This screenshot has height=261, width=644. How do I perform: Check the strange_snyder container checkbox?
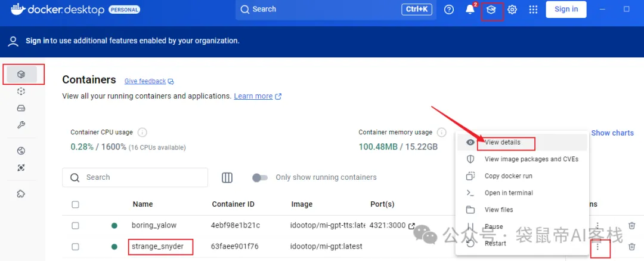[75, 247]
